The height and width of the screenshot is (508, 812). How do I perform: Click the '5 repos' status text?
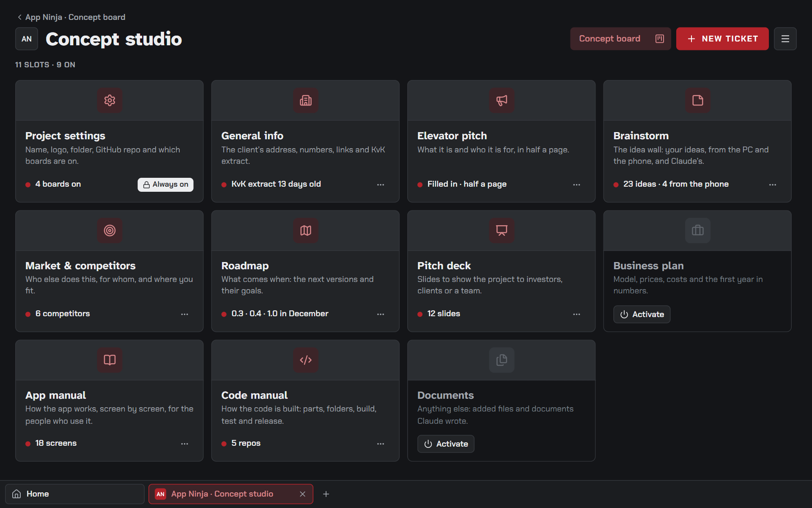pyautogui.click(x=246, y=443)
